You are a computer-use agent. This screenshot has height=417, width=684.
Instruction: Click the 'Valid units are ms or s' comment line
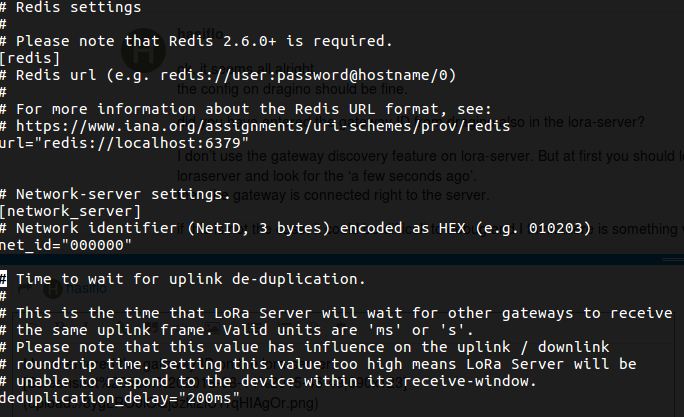point(348,330)
